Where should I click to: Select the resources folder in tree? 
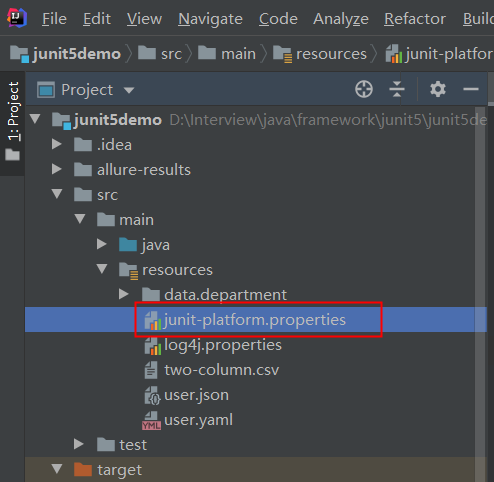(x=166, y=270)
